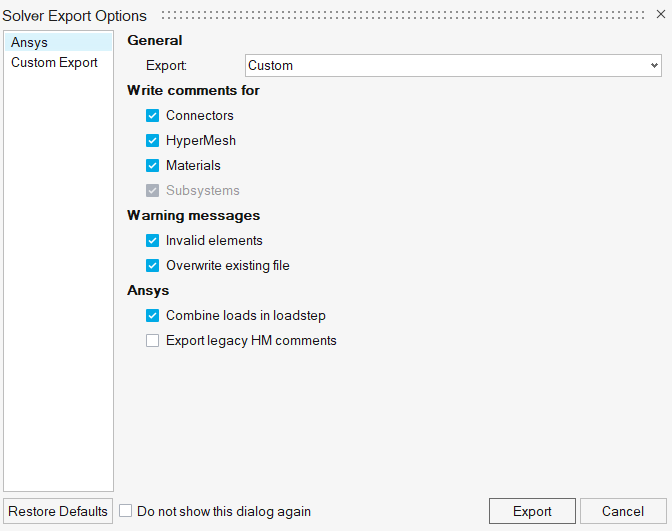The height and width of the screenshot is (531, 672).
Task: Toggle the HyperMesh comments checkbox
Action: click(x=153, y=141)
